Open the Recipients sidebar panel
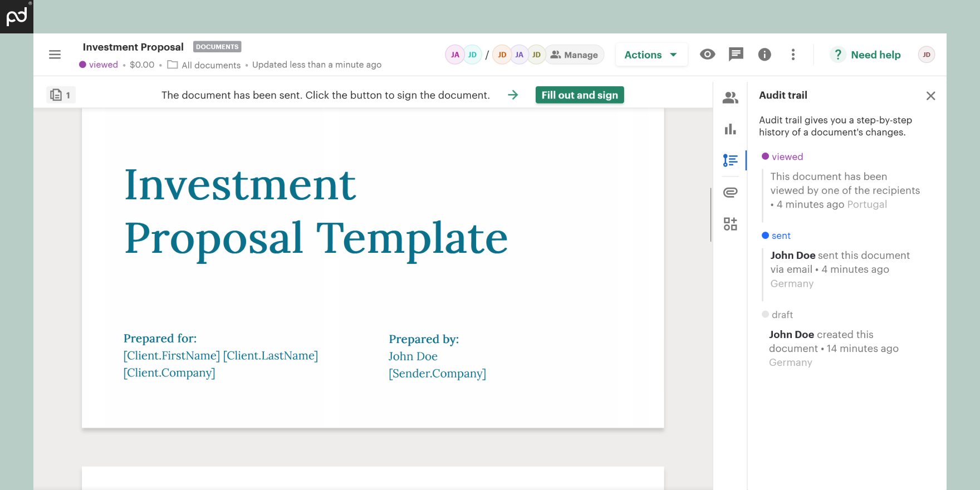The width and height of the screenshot is (980, 490). 730,98
